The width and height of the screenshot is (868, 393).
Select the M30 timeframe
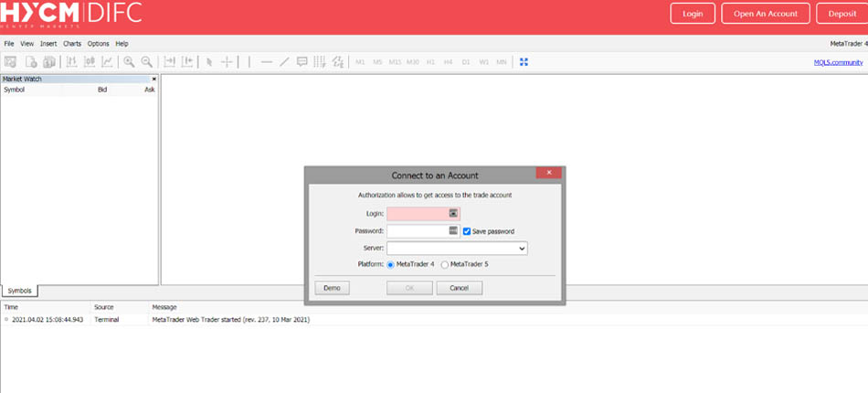(x=412, y=62)
